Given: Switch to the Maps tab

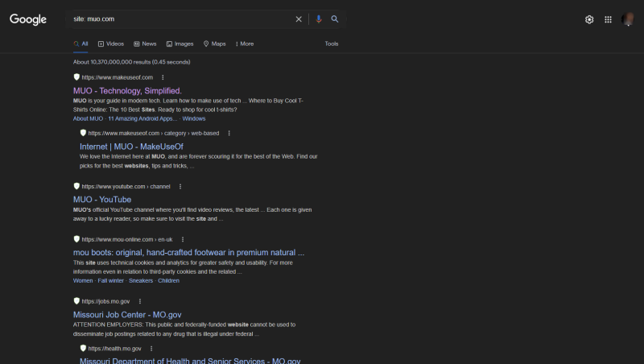Looking at the screenshot, I should [x=214, y=43].
